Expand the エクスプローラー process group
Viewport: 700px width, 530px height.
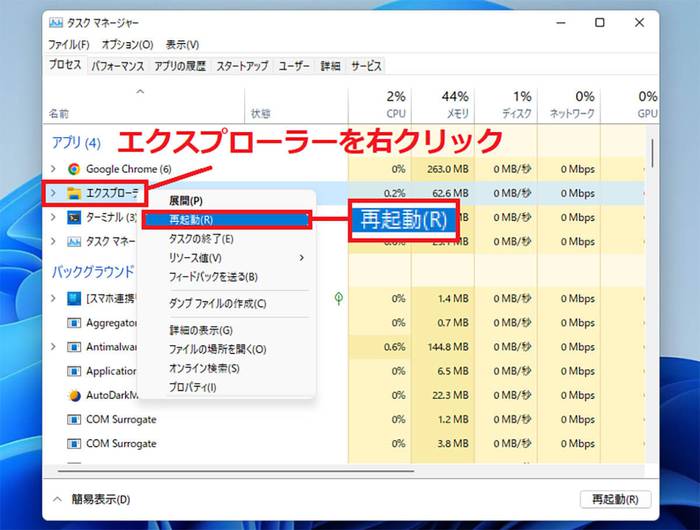click(x=53, y=193)
